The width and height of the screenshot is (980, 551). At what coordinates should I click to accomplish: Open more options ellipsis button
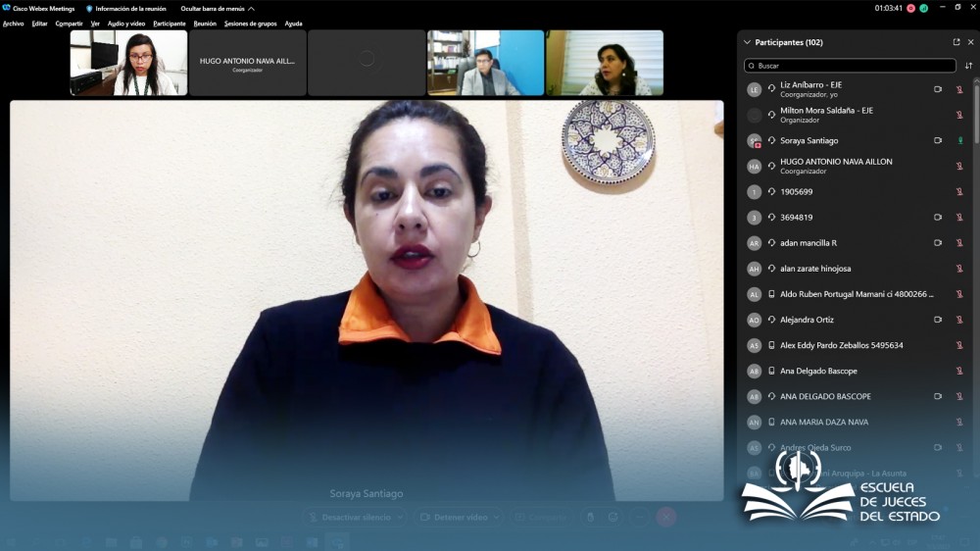(640, 517)
